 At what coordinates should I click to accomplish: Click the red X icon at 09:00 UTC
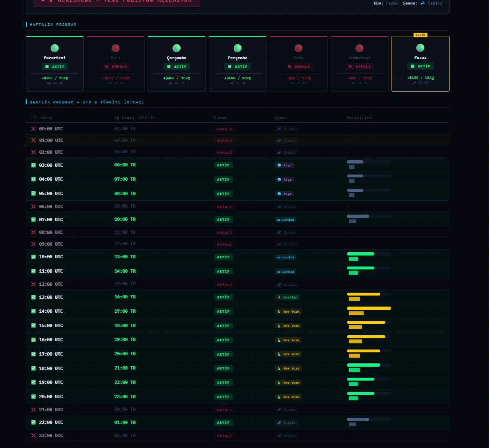[34, 244]
